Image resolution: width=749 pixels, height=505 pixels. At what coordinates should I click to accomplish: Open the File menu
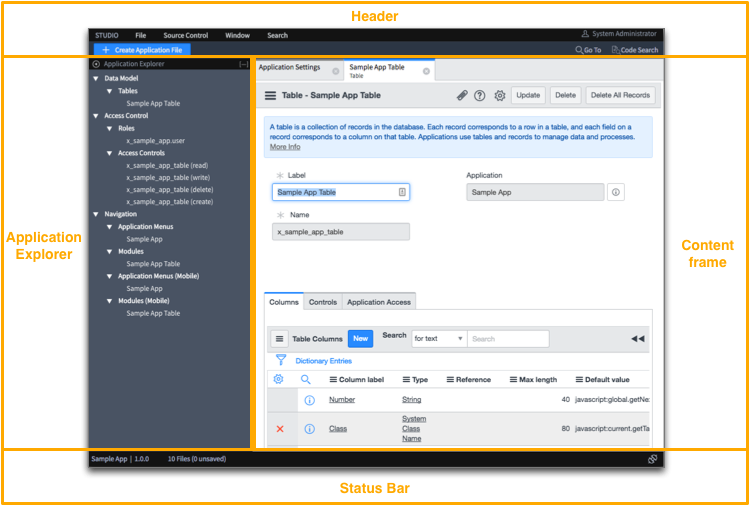pyautogui.click(x=140, y=35)
